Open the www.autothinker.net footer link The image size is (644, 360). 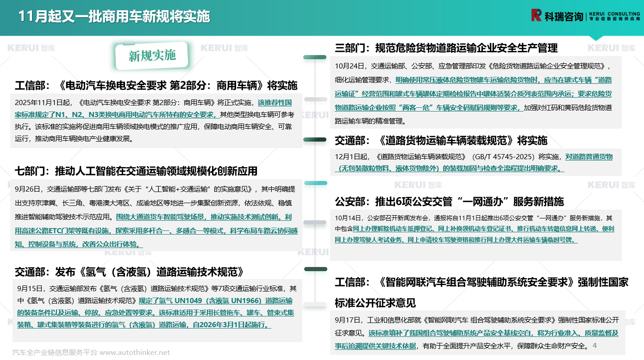pyautogui.click(x=135, y=353)
